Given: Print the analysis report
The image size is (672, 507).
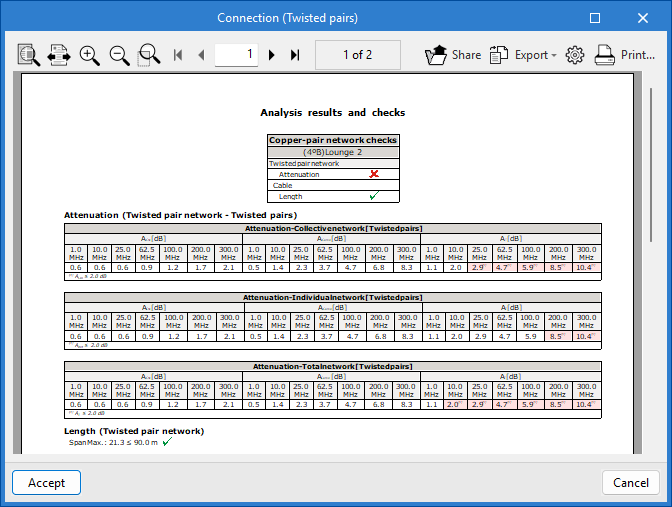Looking at the screenshot, I should click(625, 55).
